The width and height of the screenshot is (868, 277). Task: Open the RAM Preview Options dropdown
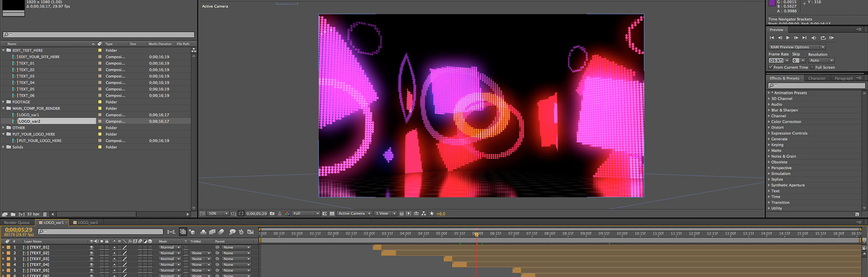coord(797,47)
